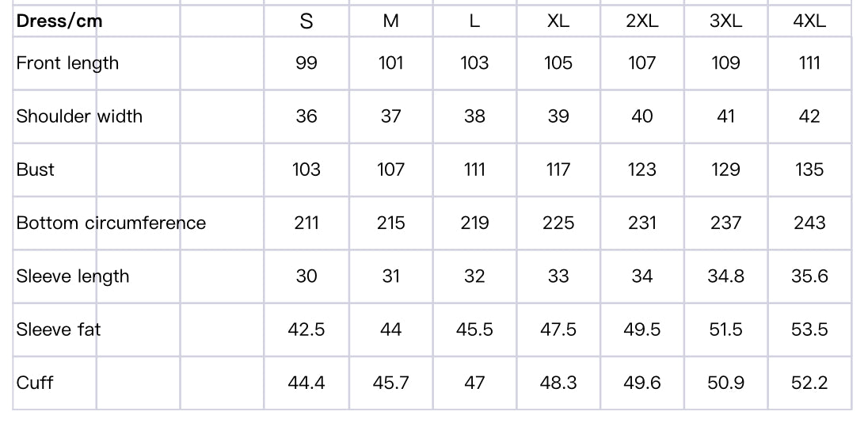Click the Sleeve fat row label
868x423 pixels.
(x=59, y=330)
